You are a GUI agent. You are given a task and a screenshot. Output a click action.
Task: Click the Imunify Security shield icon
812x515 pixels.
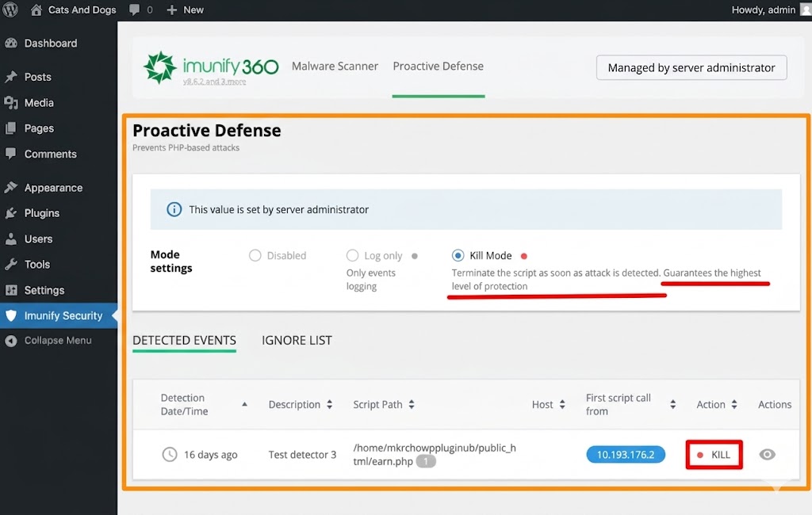click(11, 315)
